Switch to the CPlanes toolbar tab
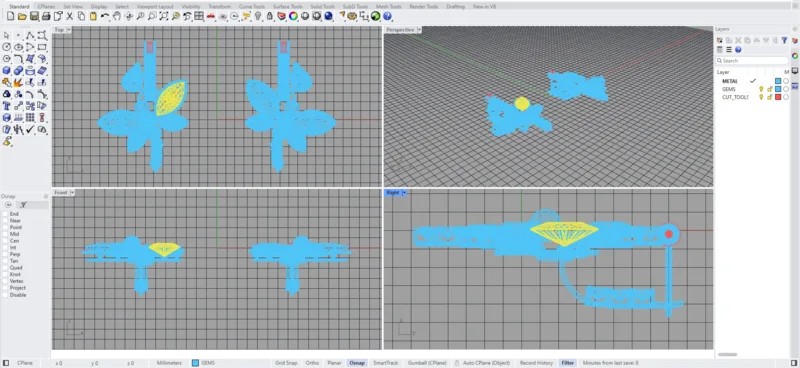The width and height of the screenshot is (800, 368). coord(47,7)
